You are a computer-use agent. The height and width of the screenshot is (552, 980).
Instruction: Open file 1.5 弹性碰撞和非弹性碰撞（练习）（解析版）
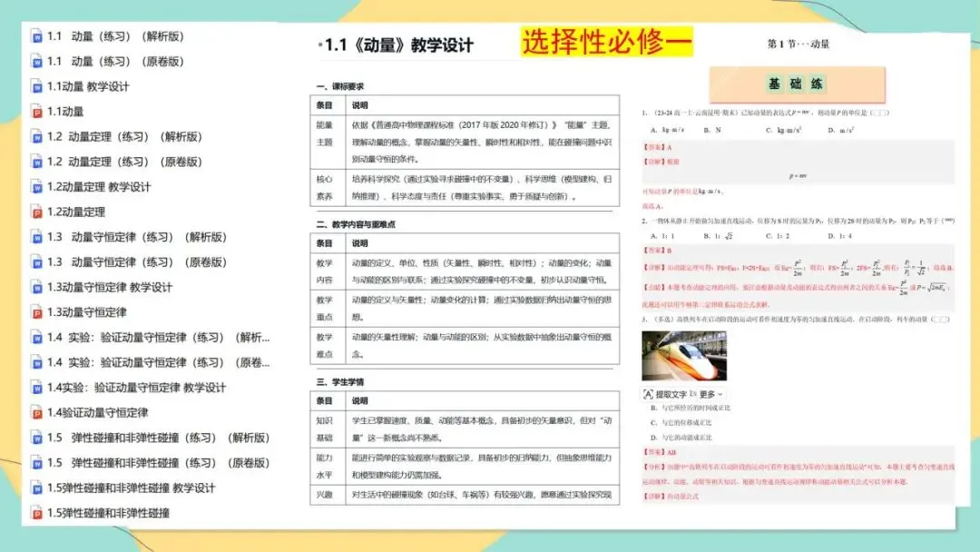158,438
